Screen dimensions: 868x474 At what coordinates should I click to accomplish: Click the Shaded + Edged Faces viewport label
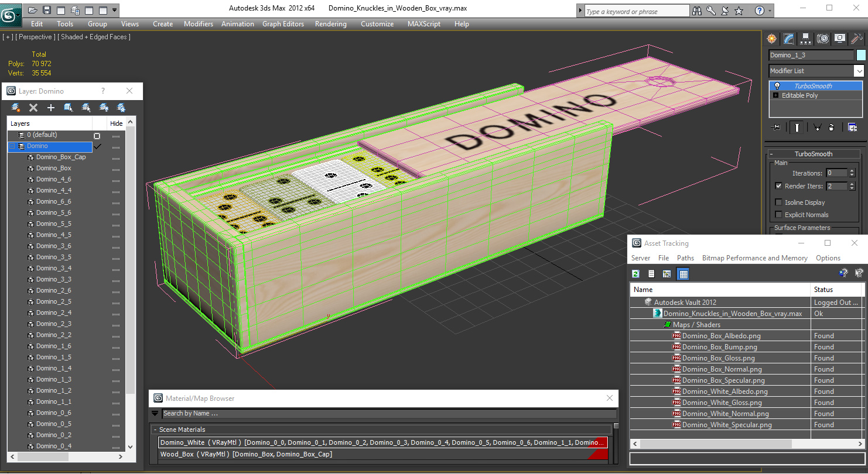95,37
